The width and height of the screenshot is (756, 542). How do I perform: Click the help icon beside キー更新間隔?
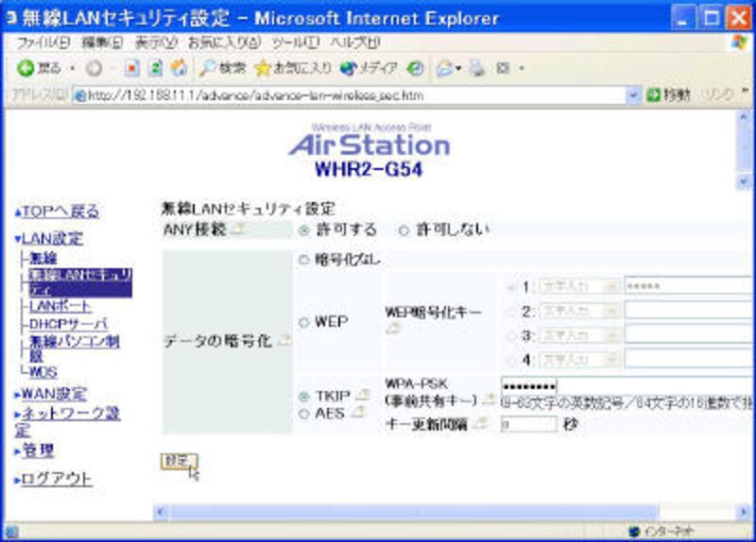pyautogui.click(x=480, y=423)
